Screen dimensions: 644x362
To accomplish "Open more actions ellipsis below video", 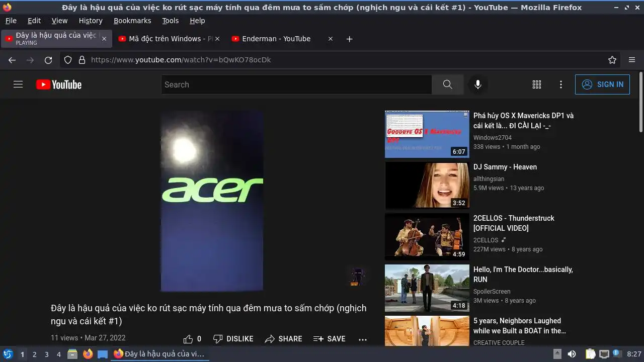I will tap(363, 339).
